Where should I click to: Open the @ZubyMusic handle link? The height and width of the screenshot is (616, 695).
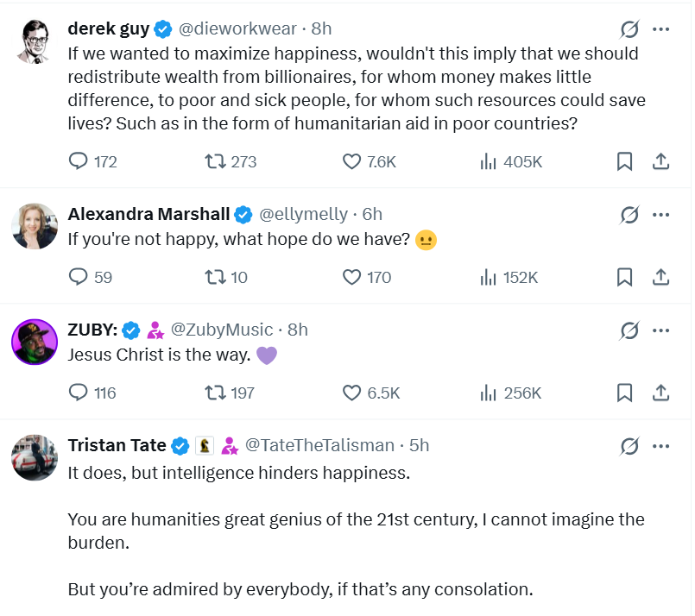coord(222,330)
